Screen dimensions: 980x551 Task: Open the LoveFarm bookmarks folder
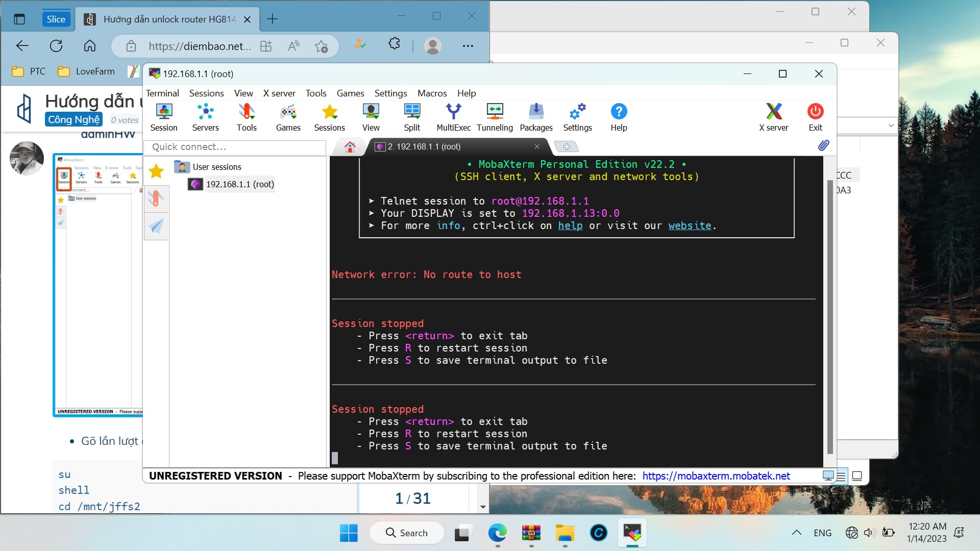86,71
